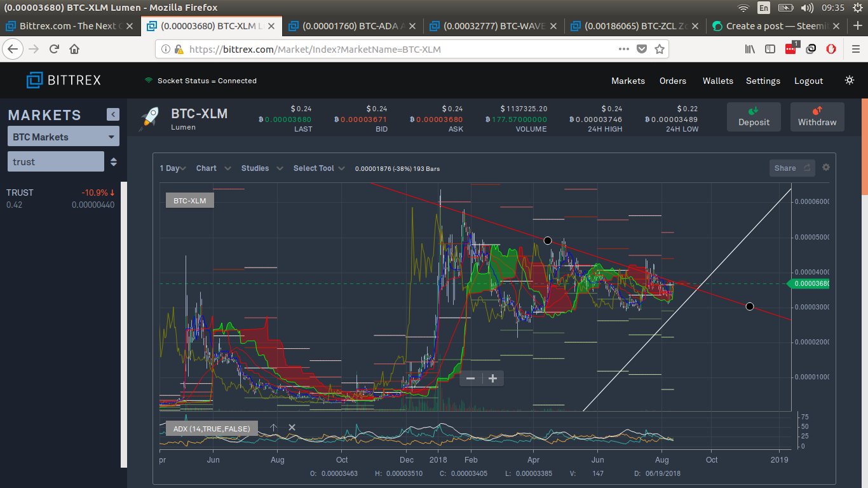This screenshot has height=488, width=868.
Task: Open the Orders navigation link
Action: pyautogui.click(x=673, y=81)
